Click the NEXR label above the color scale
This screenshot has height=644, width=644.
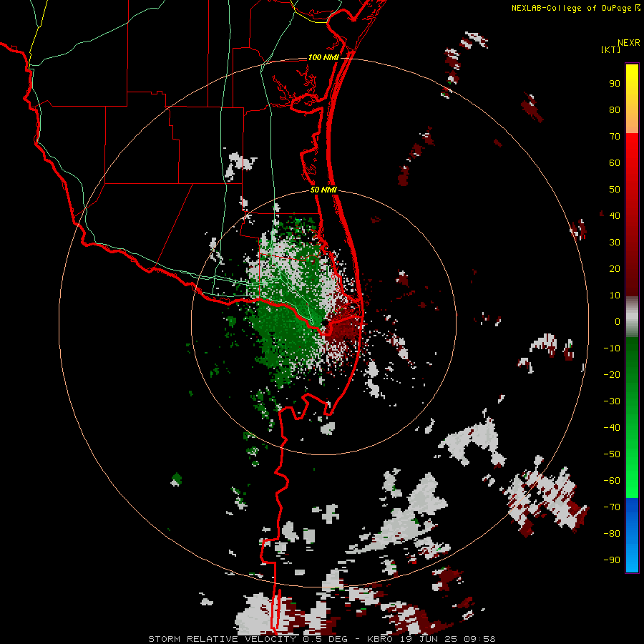[629, 43]
